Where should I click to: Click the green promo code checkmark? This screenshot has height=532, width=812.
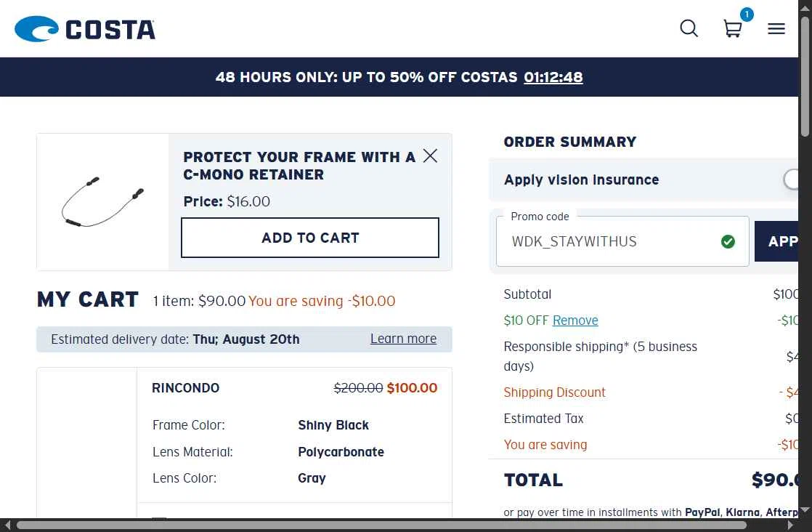pyautogui.click(x=728, y=241)
